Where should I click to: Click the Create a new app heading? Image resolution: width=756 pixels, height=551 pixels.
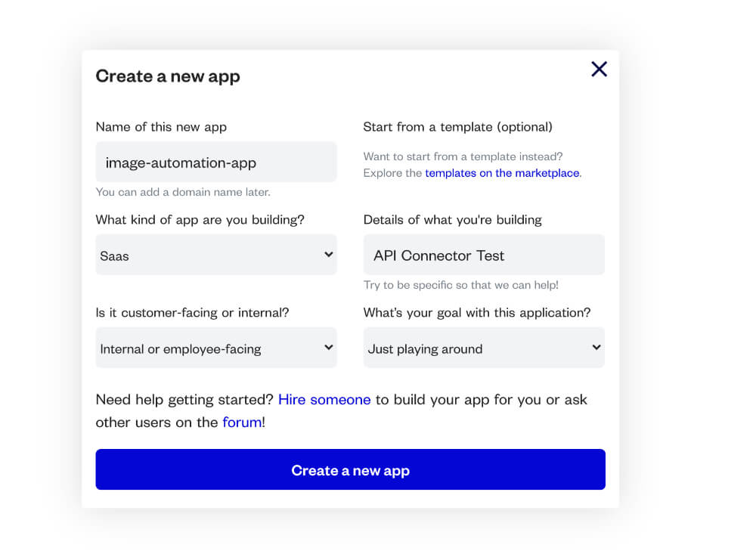[x=168, y=76]
